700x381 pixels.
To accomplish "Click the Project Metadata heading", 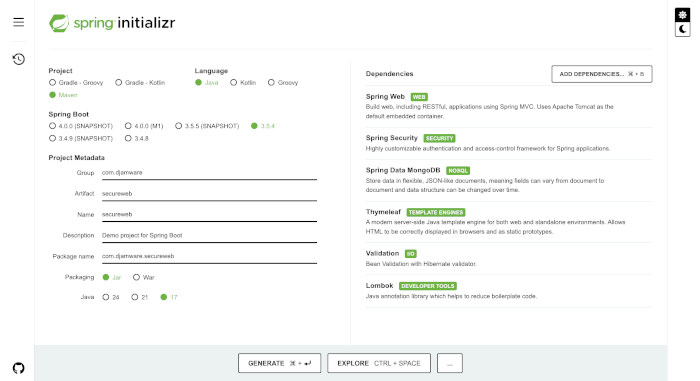I will pos(76,158).
